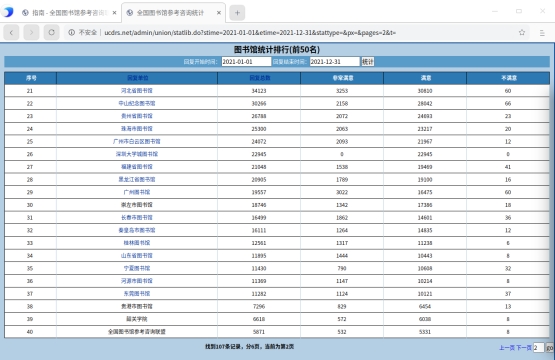
Task: Close the 全国图书馆参考咨询统计 tab
Action: (219, 13)
